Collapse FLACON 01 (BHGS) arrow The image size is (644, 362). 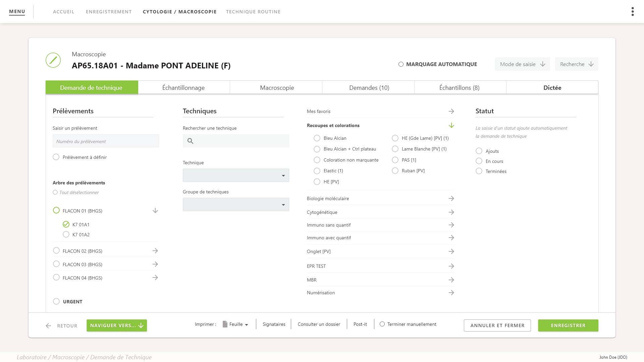coord(155,211)
